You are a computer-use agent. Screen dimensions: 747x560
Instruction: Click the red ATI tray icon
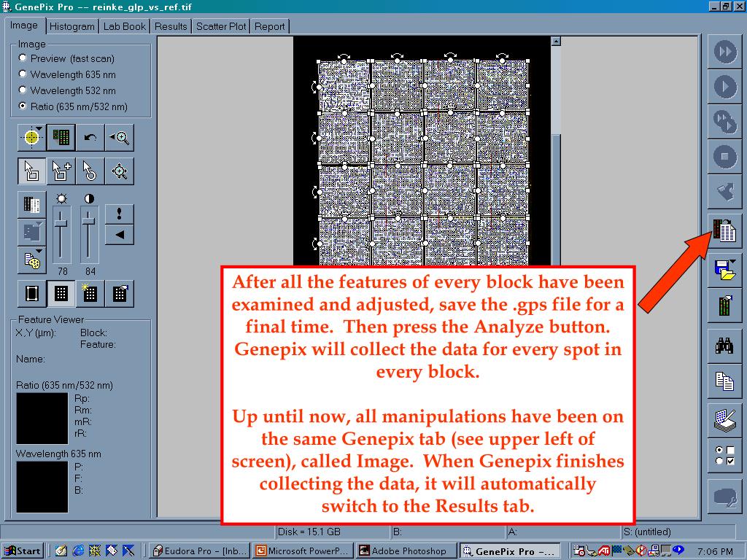coord(604,551)
